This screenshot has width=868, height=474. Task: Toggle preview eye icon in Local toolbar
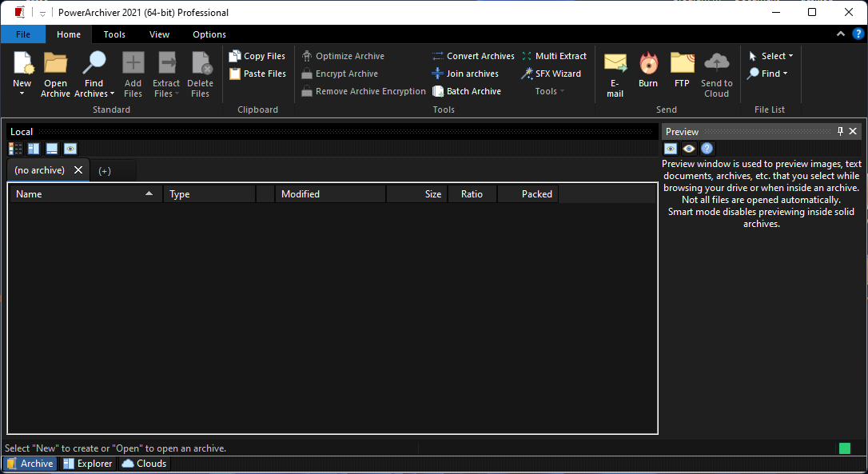coord(70,149)
